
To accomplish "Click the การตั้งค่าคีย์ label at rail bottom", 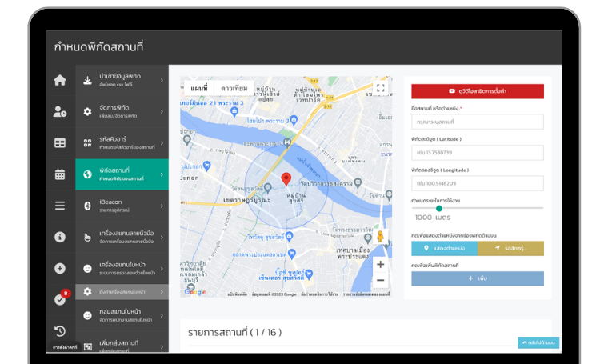I will (x=65, y=347).
